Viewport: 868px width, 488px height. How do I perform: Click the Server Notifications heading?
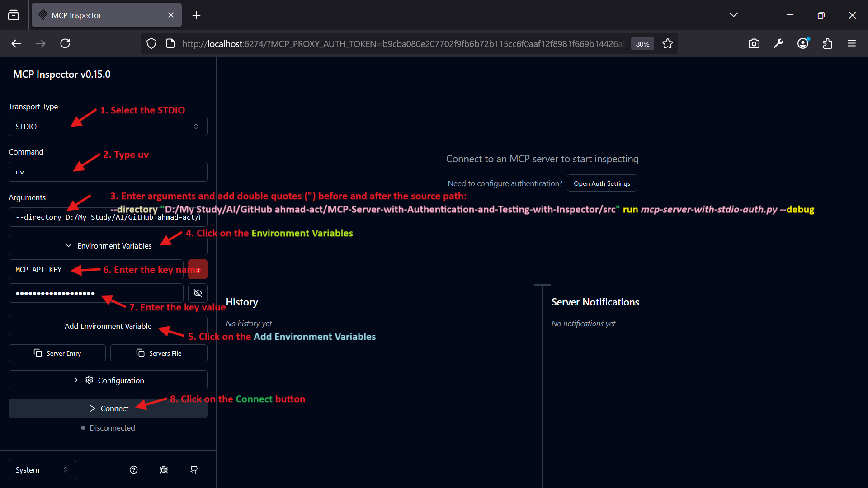coord(595,302)
